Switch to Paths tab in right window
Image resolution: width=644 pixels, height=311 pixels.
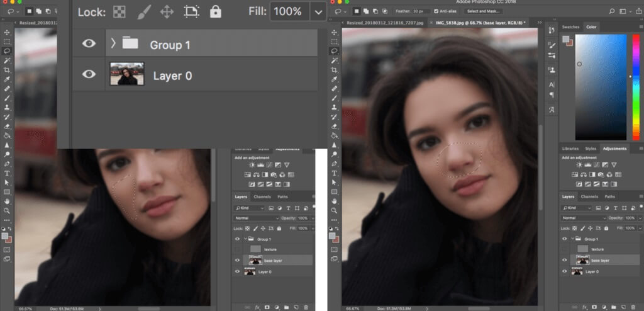tap(610, 196)
